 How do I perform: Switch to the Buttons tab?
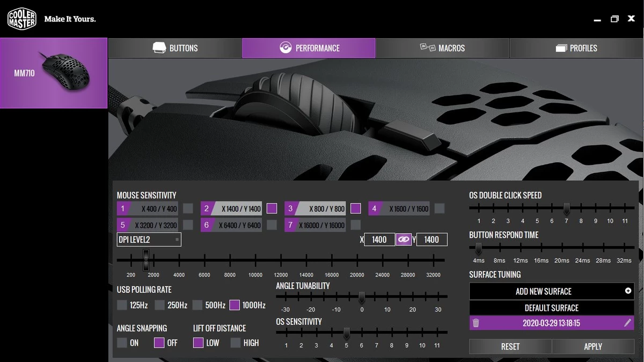175,48
